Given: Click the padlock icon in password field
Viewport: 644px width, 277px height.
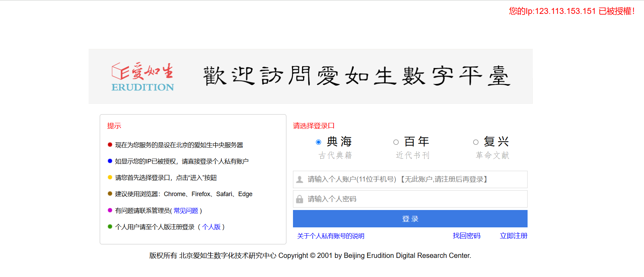Looking at the screenshot, I should pyautogui.click(x=300, y=199).
